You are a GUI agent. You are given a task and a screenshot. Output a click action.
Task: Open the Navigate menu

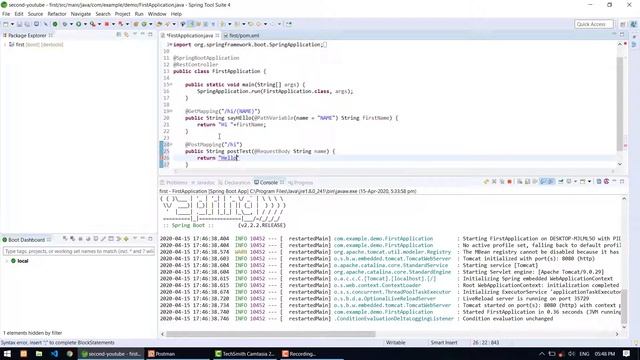coord(81,14)
